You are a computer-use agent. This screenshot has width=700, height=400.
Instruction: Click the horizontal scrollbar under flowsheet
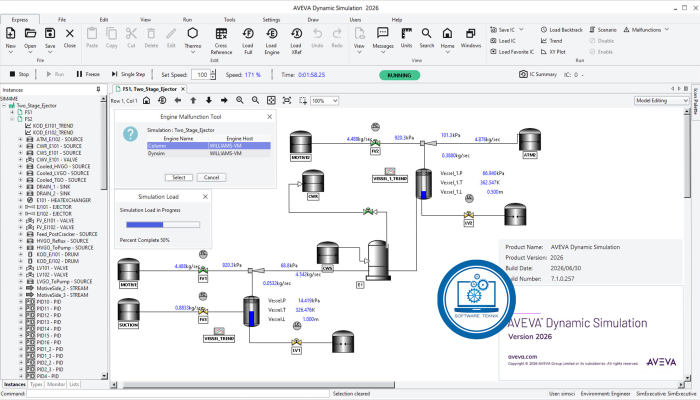(x=259, y=384)
